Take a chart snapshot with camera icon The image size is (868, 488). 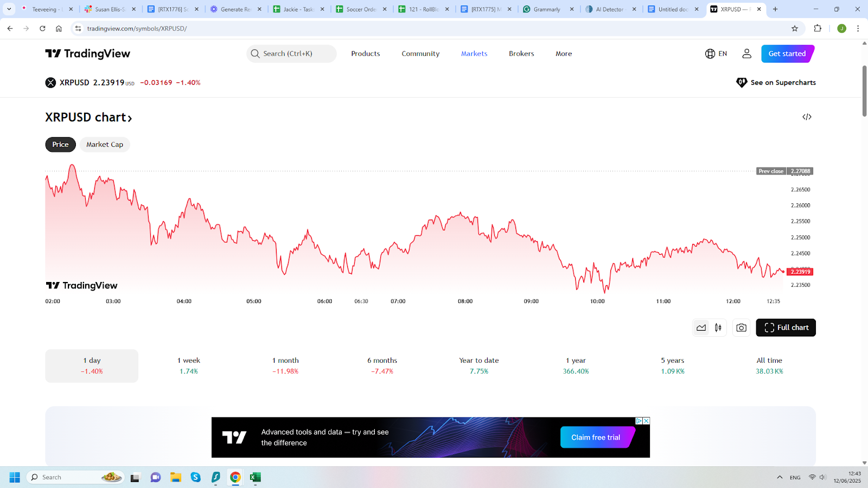click(x=741, y=328)
